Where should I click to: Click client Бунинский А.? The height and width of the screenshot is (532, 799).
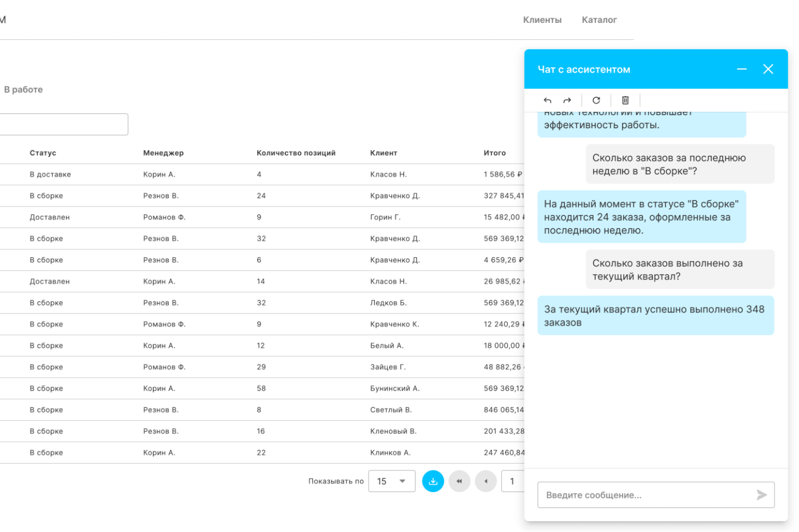(x=395, y=388)
